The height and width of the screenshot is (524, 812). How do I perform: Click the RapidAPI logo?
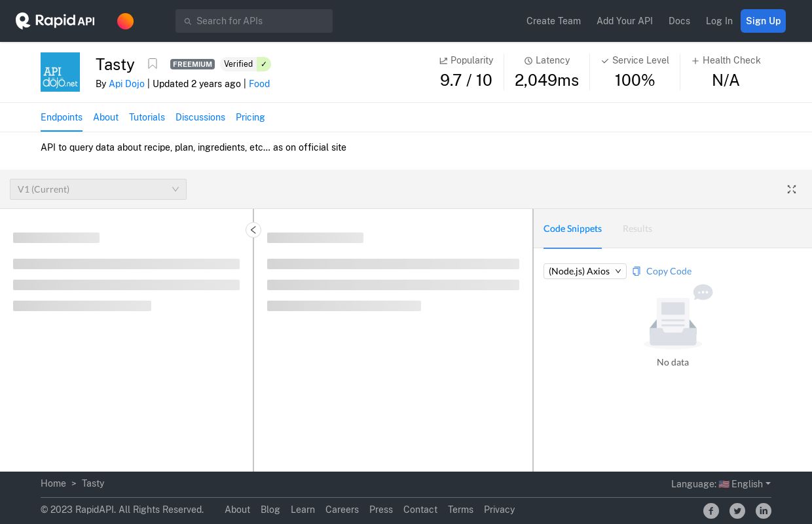[x=55, y=21]
